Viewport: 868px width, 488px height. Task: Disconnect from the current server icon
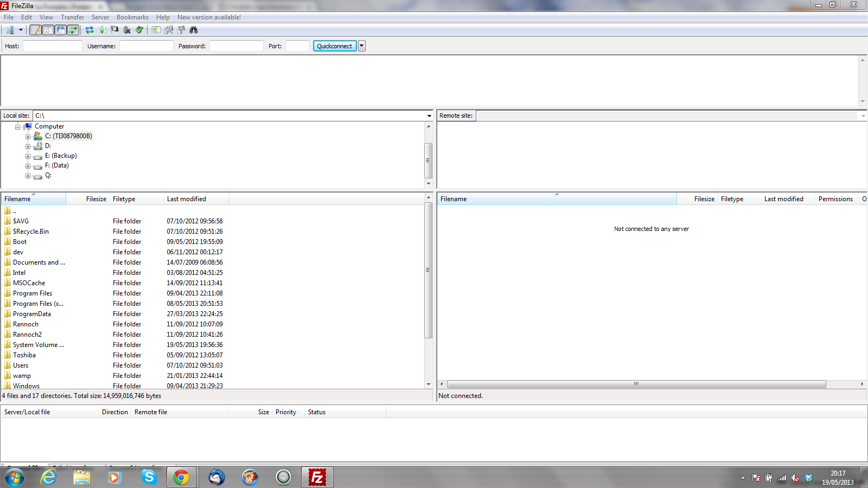127,30
